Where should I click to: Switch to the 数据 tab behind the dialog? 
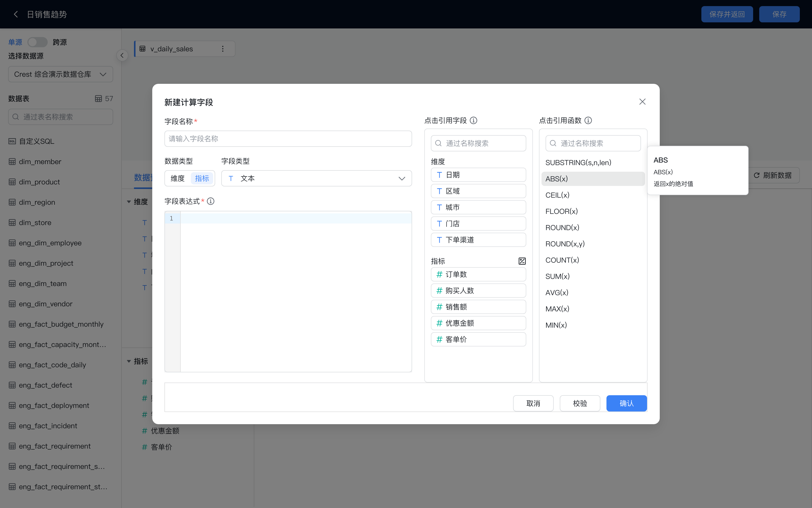point(143,177)
